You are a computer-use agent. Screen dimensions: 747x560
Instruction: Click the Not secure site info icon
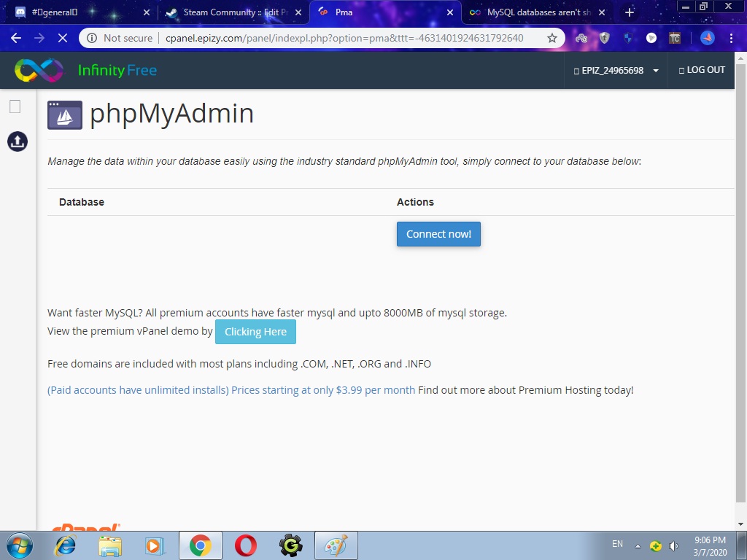[x=92, y=38]
